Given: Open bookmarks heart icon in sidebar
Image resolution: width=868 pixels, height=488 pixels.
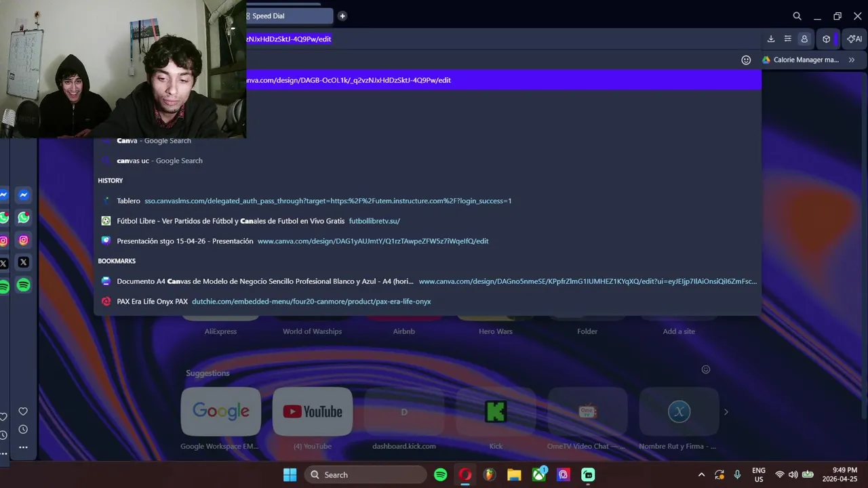Looking at the screenshot, I should coord(23,411).
